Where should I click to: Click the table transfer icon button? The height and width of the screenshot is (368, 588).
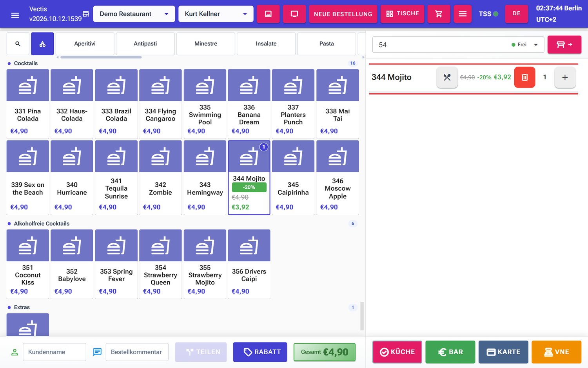point(564,44)
